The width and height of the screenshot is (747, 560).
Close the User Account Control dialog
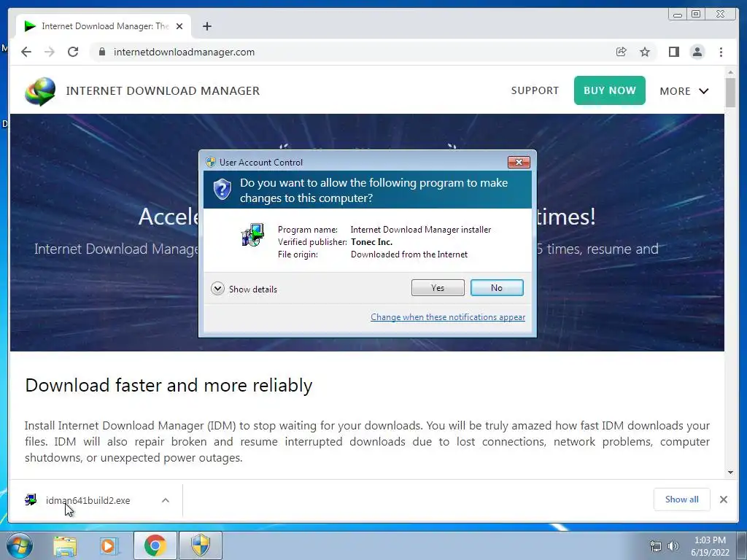pyautogui.click(x=519, y=163)
